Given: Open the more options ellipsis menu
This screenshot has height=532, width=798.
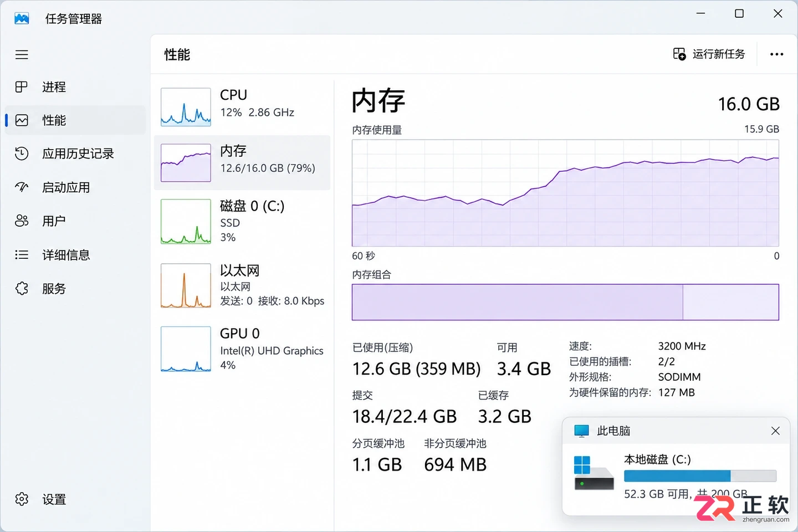Looking at the screenshot, I should click(x=776, y=54).
